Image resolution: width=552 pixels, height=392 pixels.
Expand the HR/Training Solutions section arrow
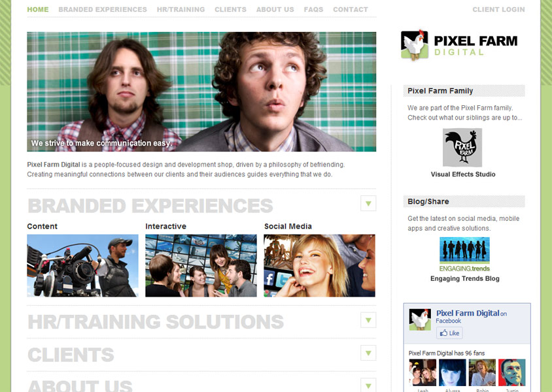(368, 320)
